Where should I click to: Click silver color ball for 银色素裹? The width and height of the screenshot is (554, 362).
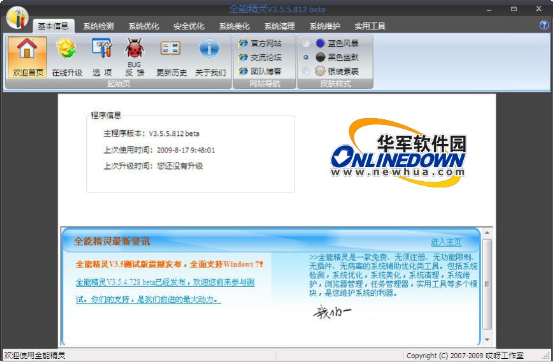pos(320,71)
